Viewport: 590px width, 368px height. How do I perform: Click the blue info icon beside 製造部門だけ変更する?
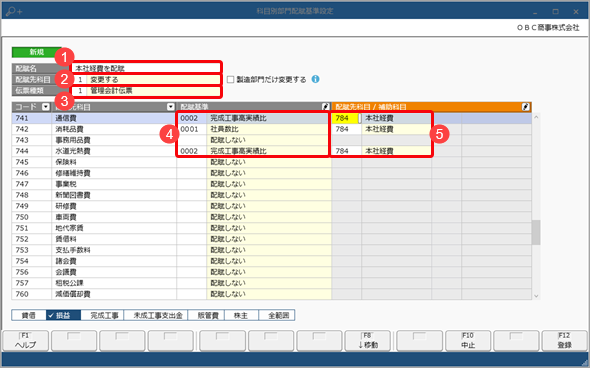pyautogui.click(x=316, y=79)
